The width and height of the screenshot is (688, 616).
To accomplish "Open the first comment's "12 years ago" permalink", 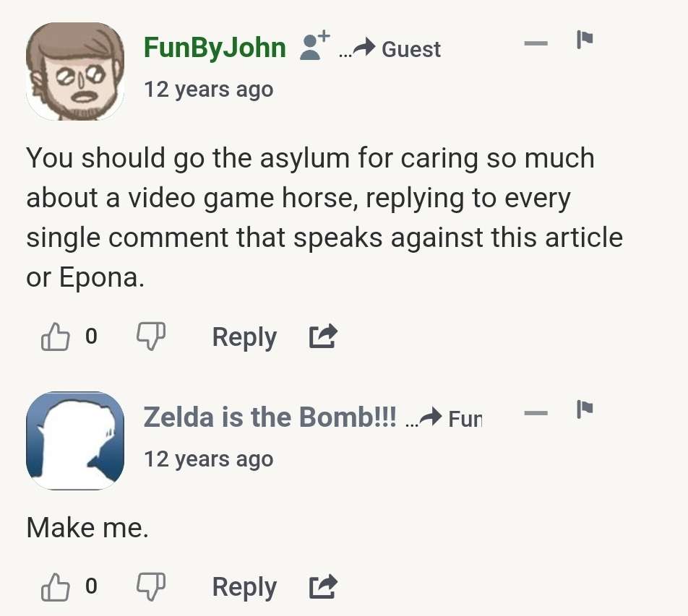I will pos(209,90).
